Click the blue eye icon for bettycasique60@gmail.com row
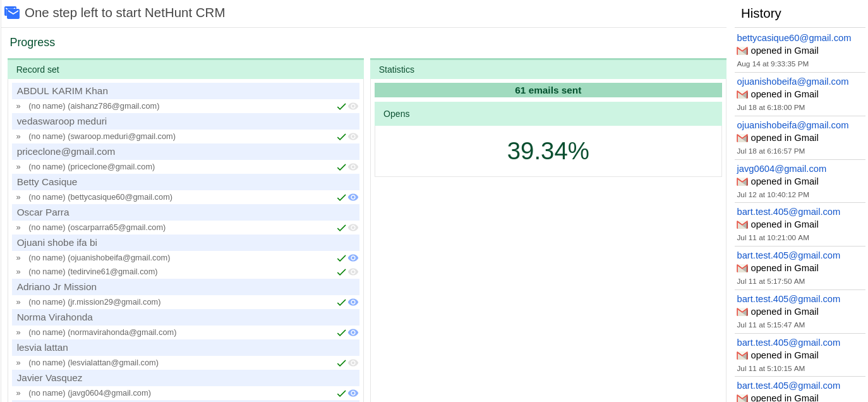 [x=353, y=197]
